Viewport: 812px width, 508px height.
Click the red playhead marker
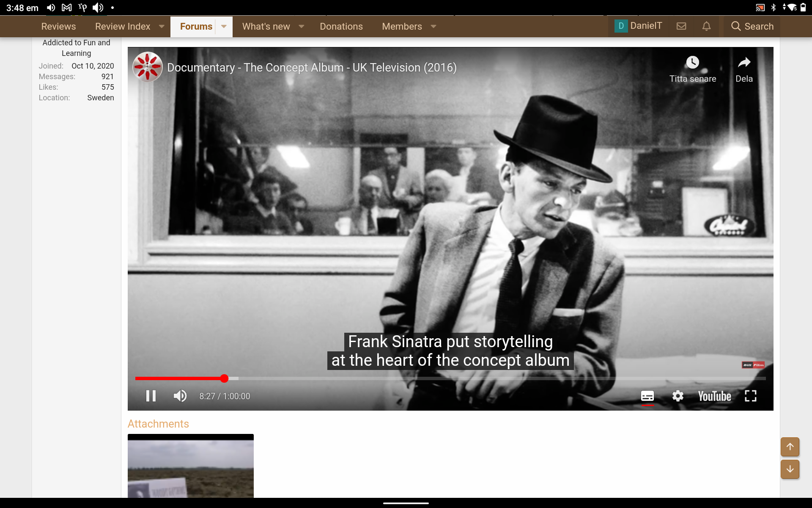(x=224, y=378)
